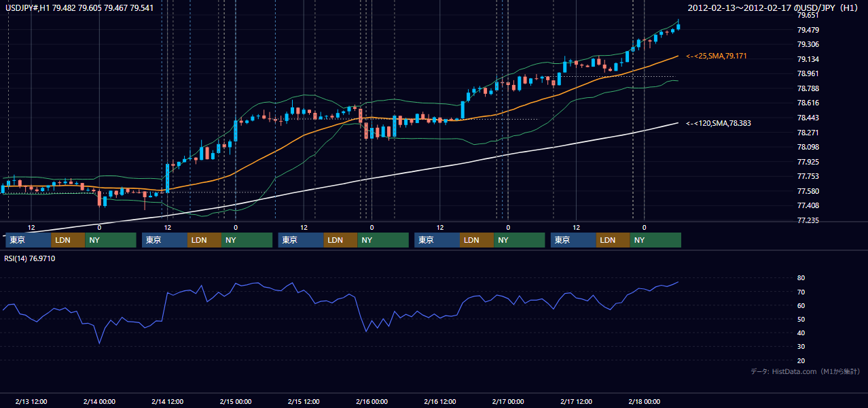Click the 25 SMA 79.171 label

(717, 56)
